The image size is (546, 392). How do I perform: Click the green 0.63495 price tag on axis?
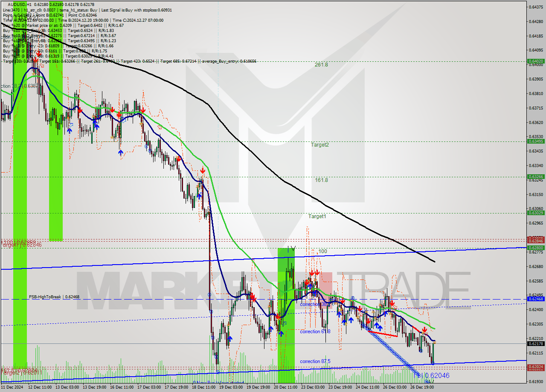coord(536,141)
